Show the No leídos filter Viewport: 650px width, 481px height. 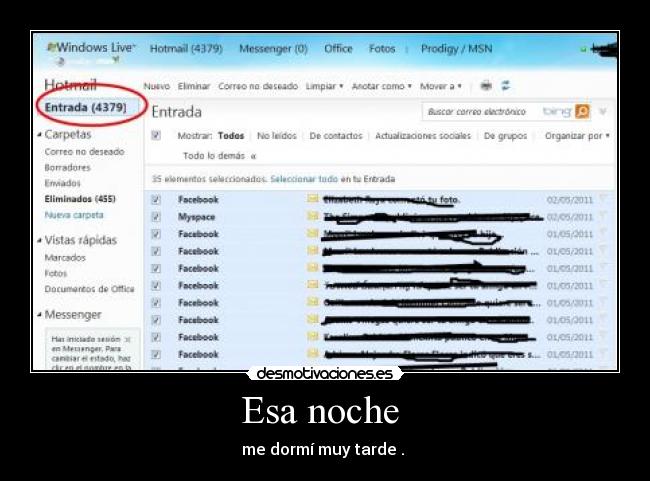coord(276,136)
